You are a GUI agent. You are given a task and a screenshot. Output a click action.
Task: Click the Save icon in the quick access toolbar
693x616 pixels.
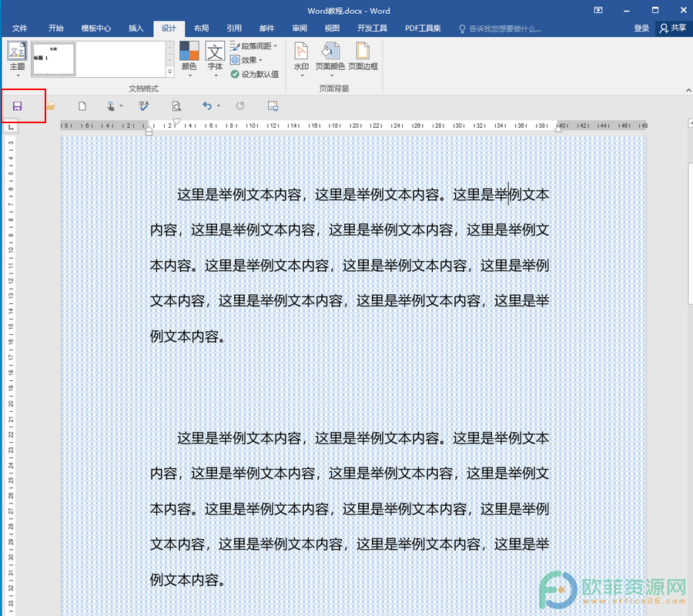click(17, 106)
